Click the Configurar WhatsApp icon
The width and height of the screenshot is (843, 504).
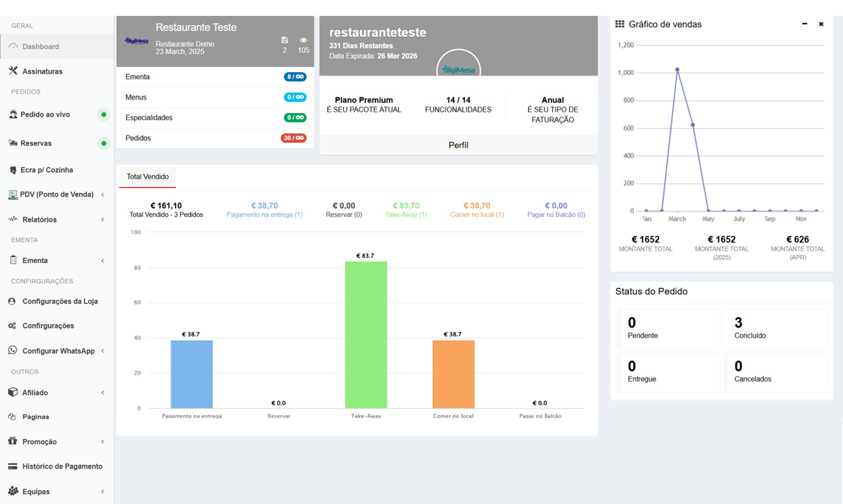13,351
